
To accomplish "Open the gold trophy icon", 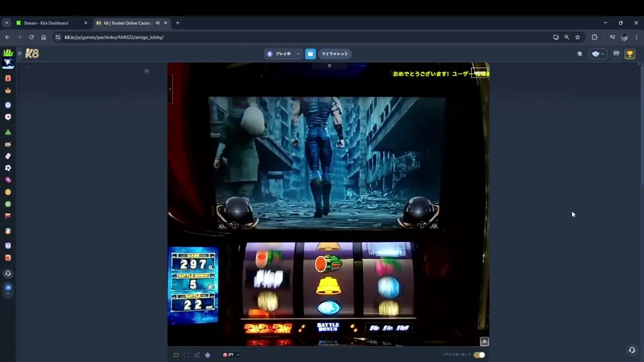I will pyautogui.click(x=630, y=54).
